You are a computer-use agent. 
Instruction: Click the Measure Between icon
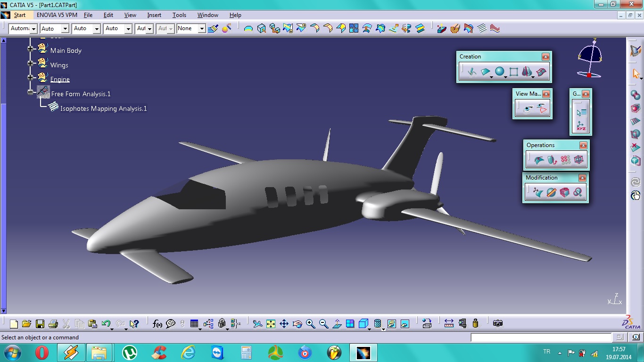[x=449, y=323]
